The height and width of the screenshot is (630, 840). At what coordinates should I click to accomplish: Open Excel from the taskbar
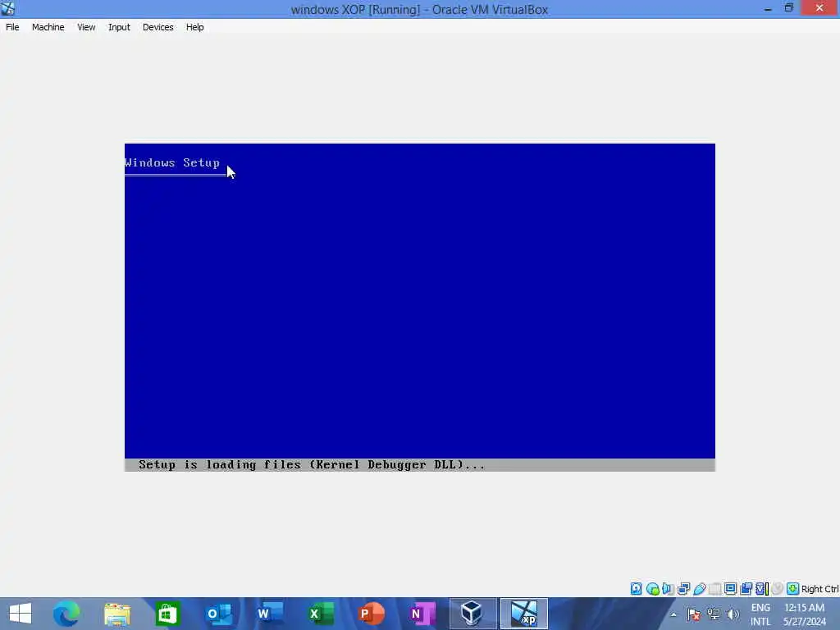pos(321,614)
